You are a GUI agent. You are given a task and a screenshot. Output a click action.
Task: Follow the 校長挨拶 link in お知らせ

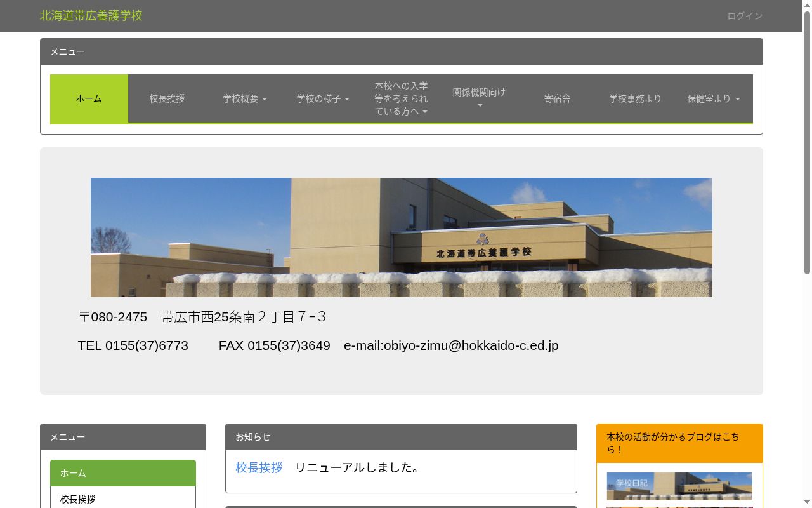point(259,467)
